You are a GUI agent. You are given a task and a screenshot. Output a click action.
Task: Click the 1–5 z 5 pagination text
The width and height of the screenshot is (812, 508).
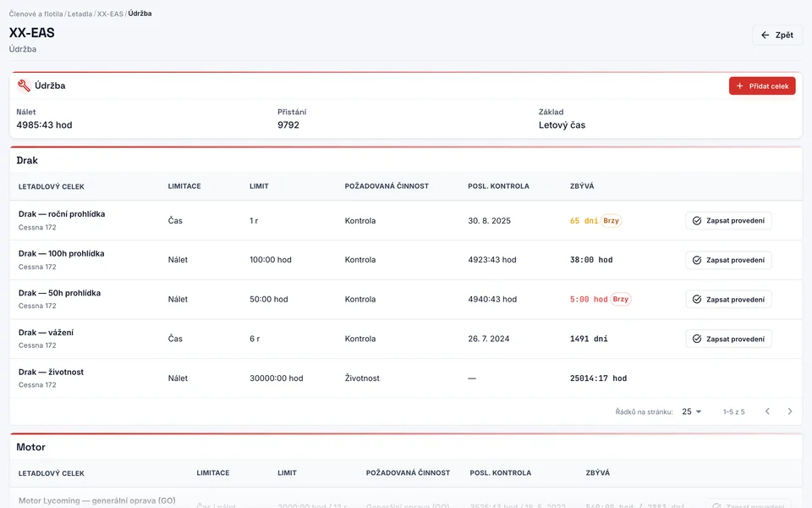click(734, 411)
